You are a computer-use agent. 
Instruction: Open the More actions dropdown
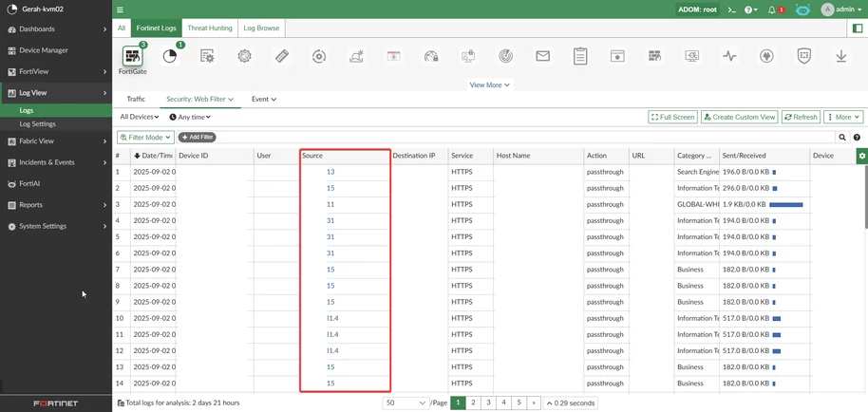click(x=843, y=117)
